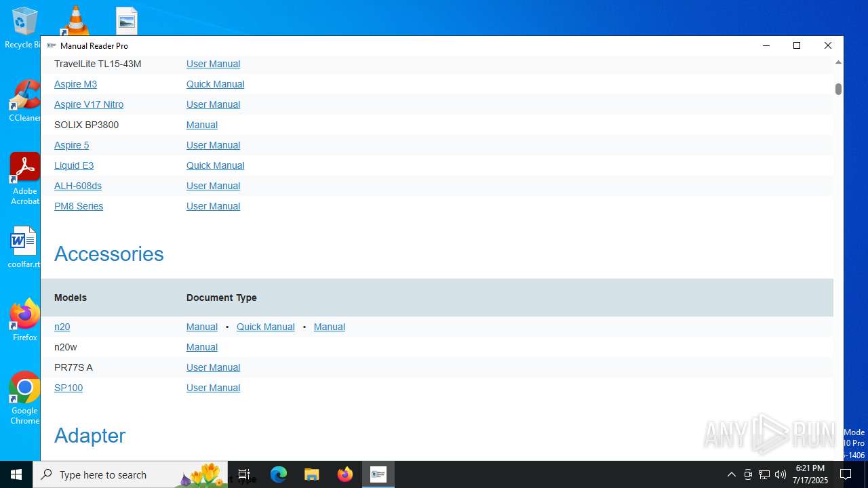
Task: Open the Recycle Bin desktop icon
Action: pos(24,28)
